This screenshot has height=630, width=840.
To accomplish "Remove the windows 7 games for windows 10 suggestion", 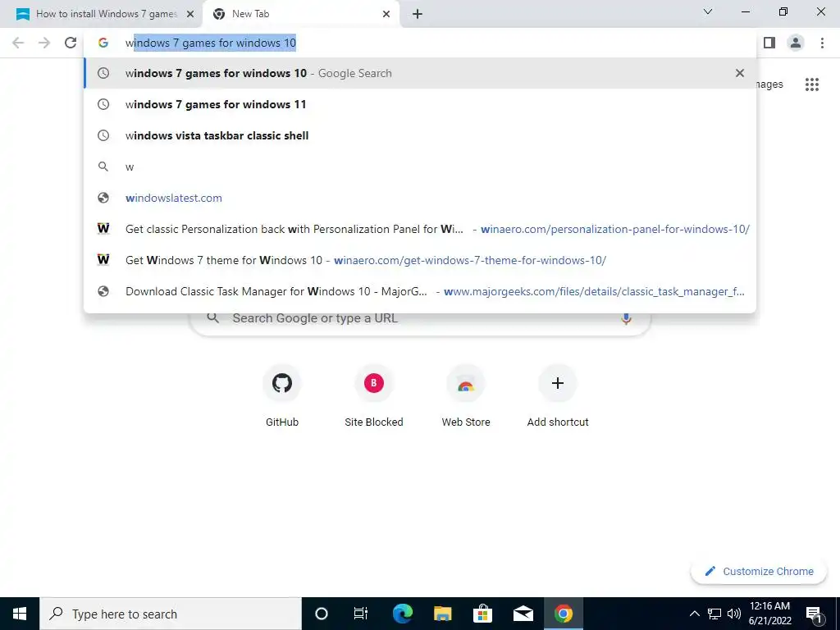I will point(740,73).
